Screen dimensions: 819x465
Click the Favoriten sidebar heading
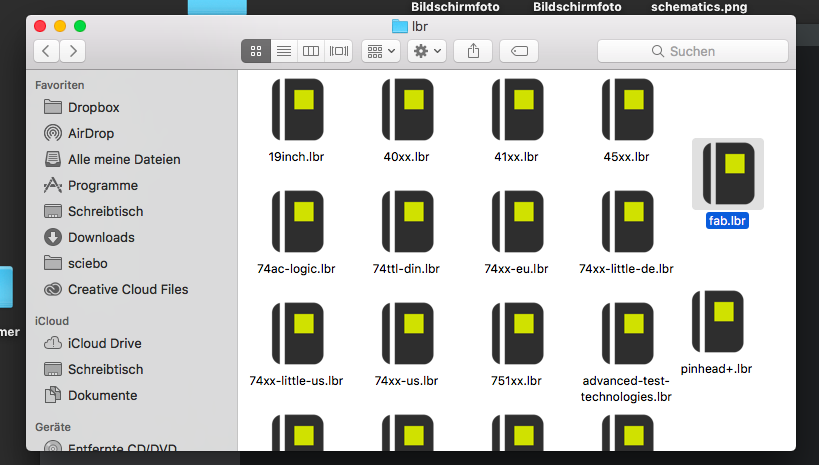pos(60,85)
